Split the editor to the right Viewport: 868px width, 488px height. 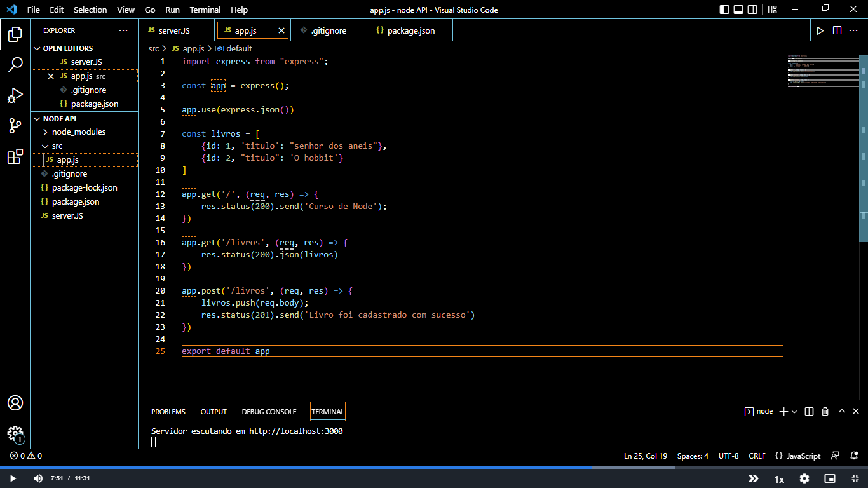pyautogui.click(x=837, y=30)
